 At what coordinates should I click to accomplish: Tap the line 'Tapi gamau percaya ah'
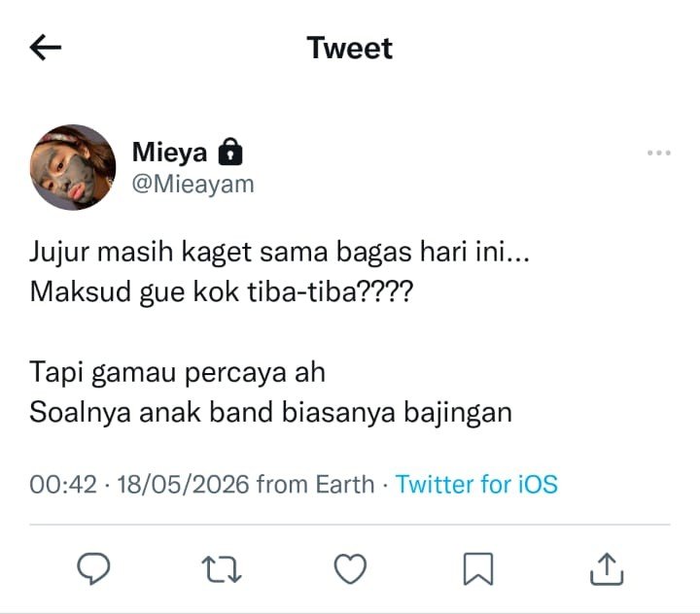pos(177,373)
